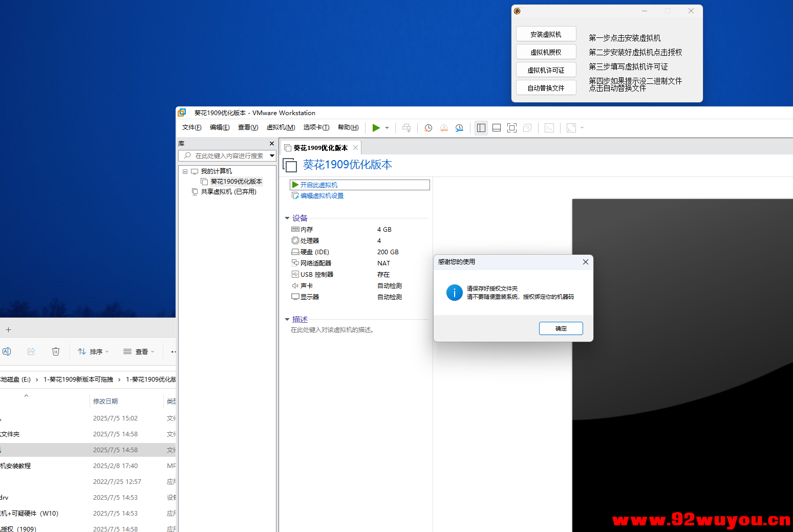
Task: Click 编辑虚拟机设置 link
Action: (x=322, y=195)
